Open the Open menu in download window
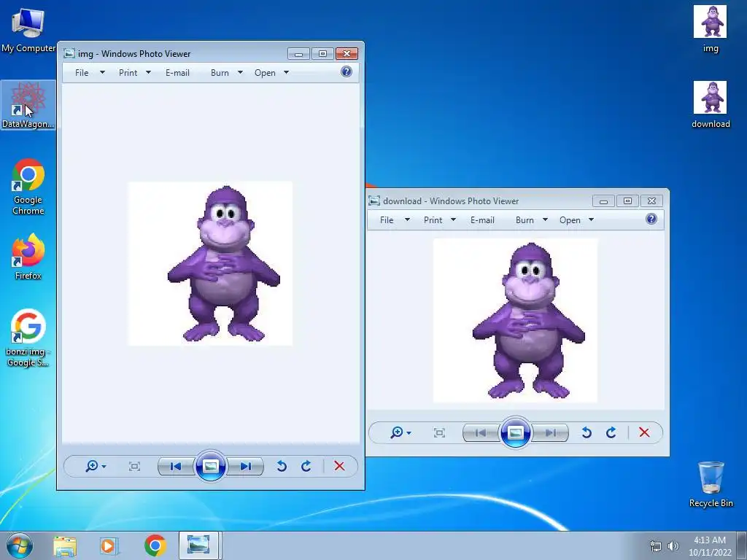747x560 pixels. coord(570,220)
